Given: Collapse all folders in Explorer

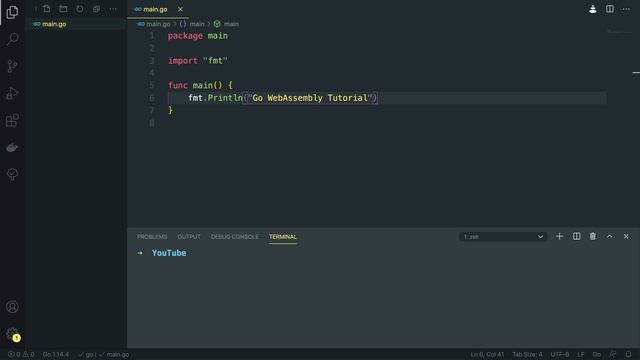Looking at the screenshot, I should point(96,9).
